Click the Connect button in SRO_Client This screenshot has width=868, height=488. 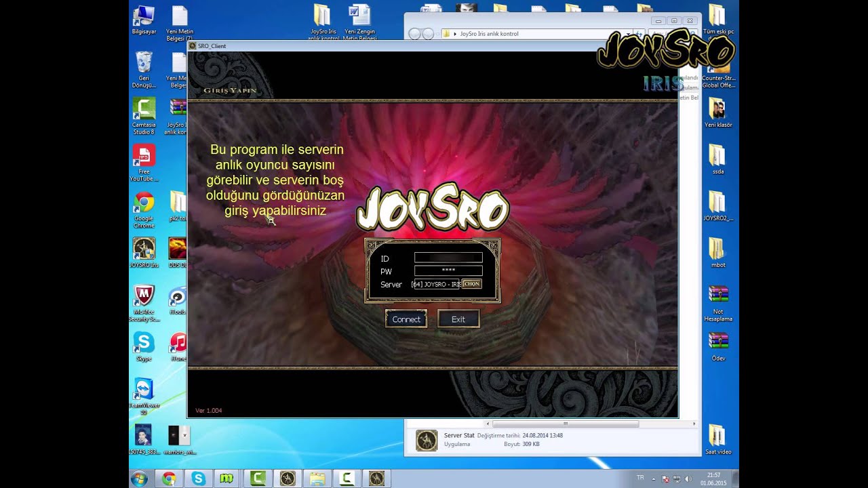coord(406,319)
